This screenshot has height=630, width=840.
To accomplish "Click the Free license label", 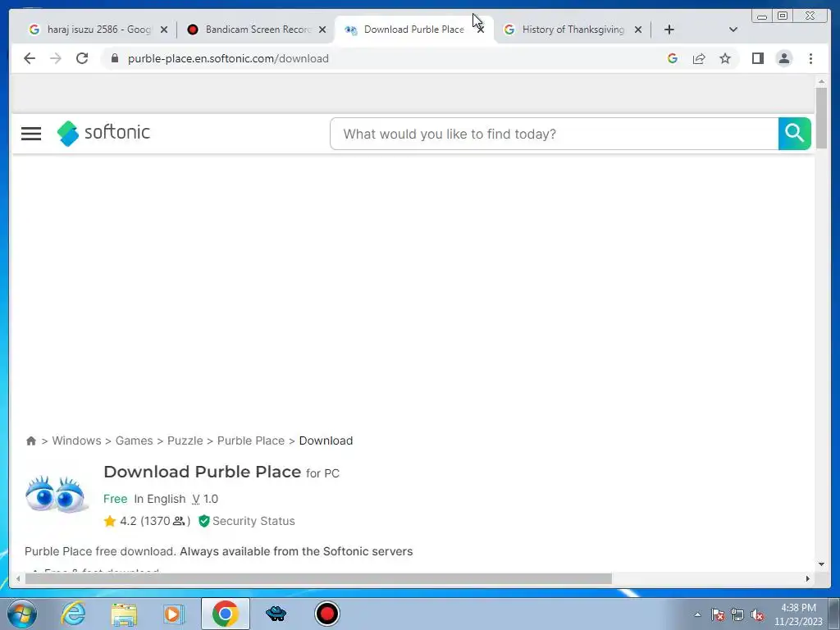I will pos(115,500).
